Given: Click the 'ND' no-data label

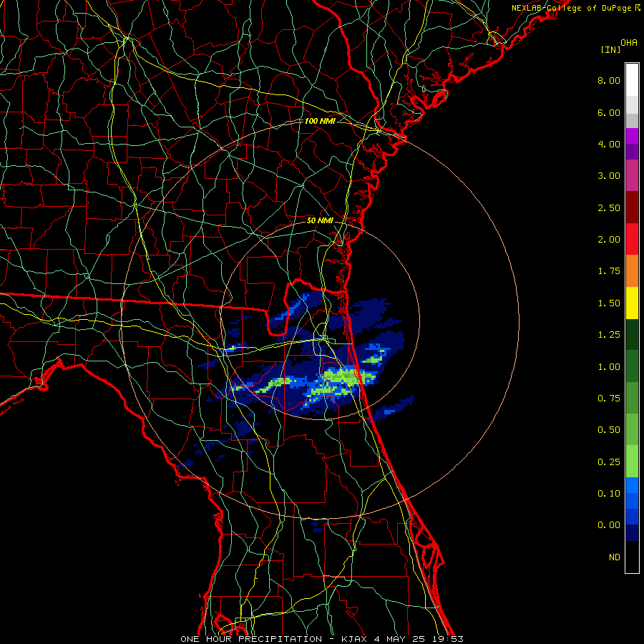Looking at the screenshot, I should [x=615, y=557].
